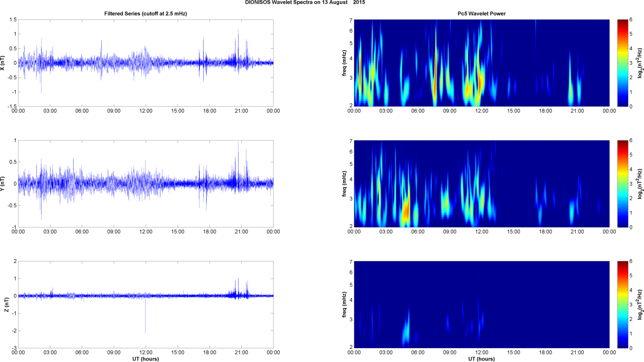Click the large negative spike at 12:00 in Z series

pos(145,315)
